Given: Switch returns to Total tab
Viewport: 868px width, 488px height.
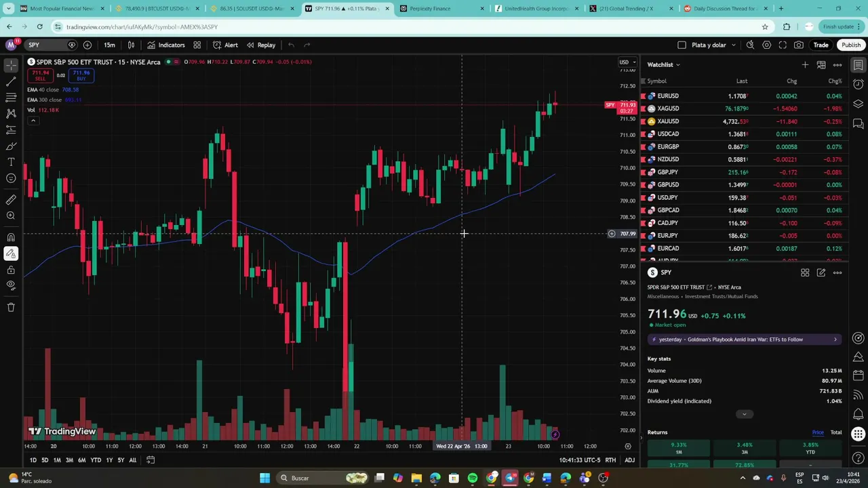Looking at the screenshot, I should point(836,432).
